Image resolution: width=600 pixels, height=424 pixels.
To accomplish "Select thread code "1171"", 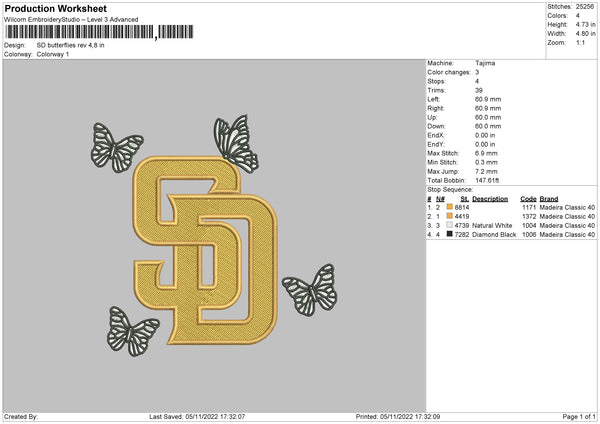I will (x=529, y=207).
